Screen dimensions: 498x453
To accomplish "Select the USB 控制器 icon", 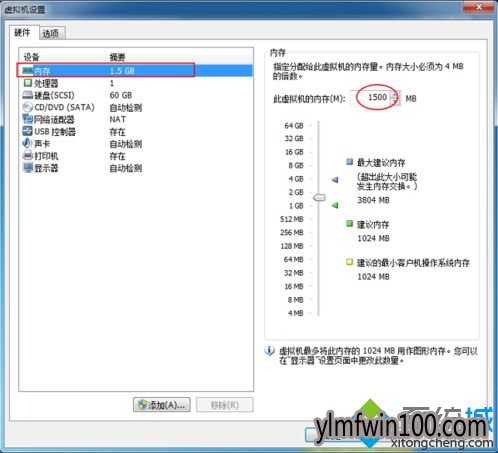I will [x=27, y=131].
